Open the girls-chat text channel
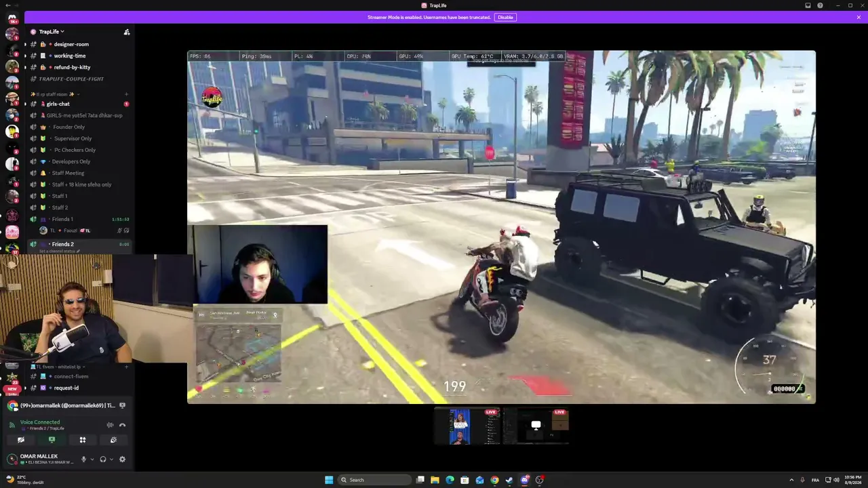 [79, 104]
